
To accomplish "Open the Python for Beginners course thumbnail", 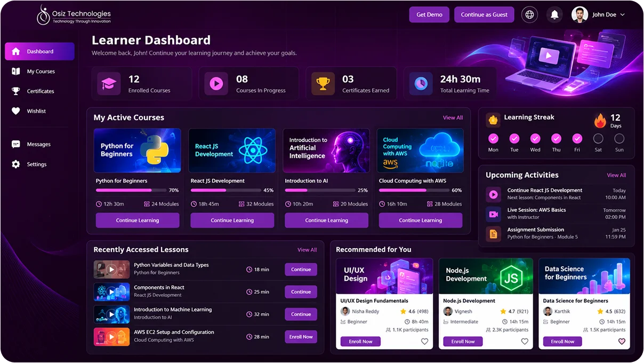I will tap(138, 151).
